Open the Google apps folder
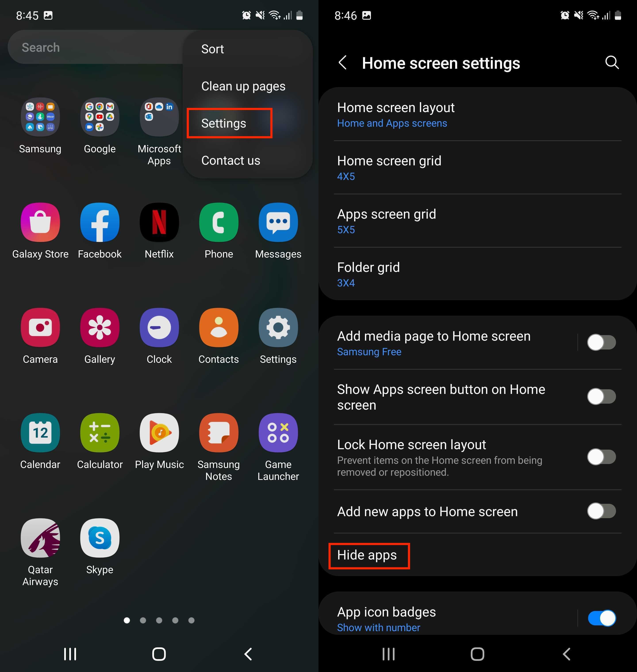Viewport: 637px width, 672px height. click(x=99, y=117)
